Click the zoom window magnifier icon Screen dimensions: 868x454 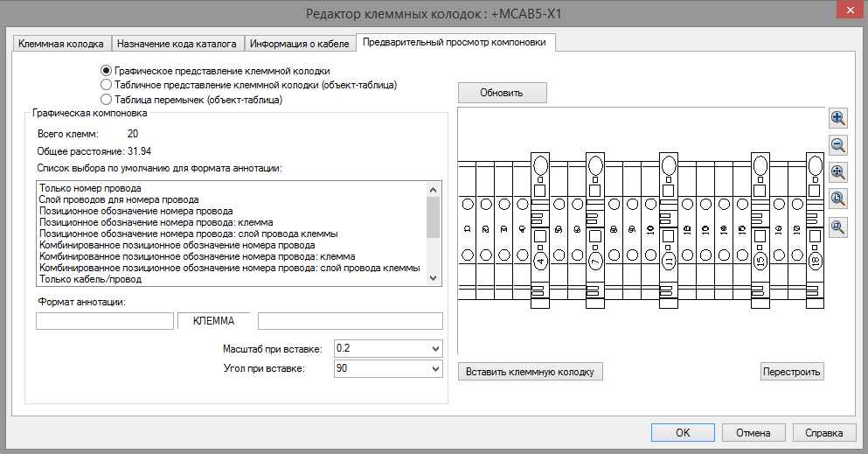click(838, 227)
